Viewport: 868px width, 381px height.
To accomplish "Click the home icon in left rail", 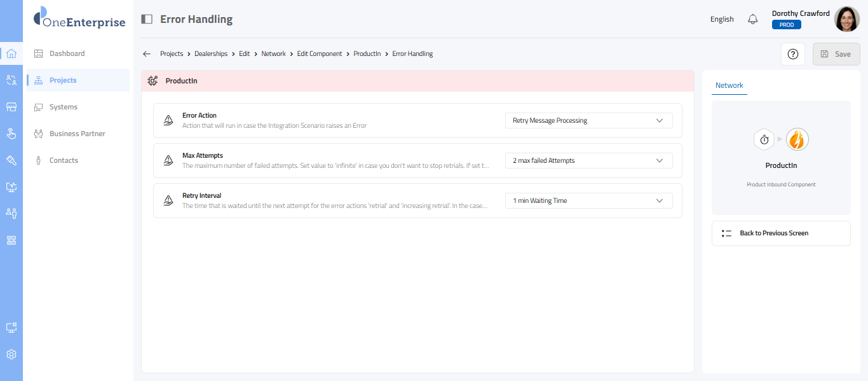I will point(11,53).
